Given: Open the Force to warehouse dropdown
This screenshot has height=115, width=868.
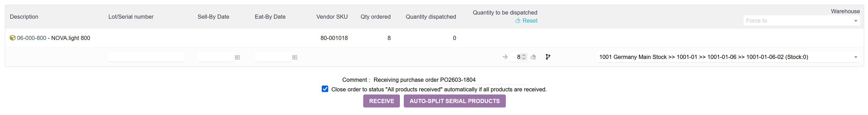Looking at the screenshot, I should (798, 21).
